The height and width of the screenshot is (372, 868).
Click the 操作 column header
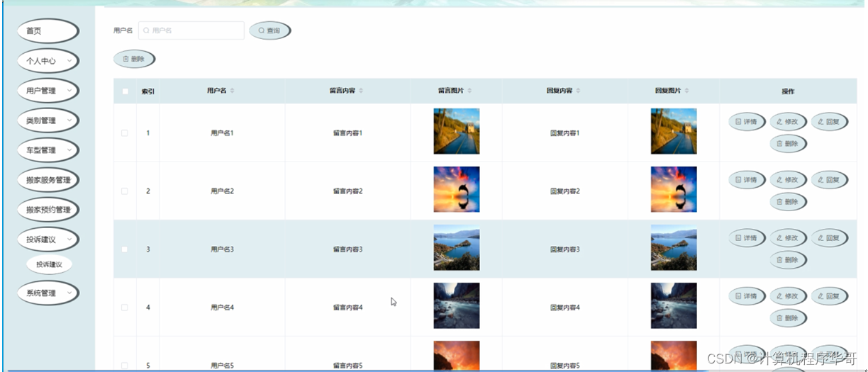click(x=788, y=91)
